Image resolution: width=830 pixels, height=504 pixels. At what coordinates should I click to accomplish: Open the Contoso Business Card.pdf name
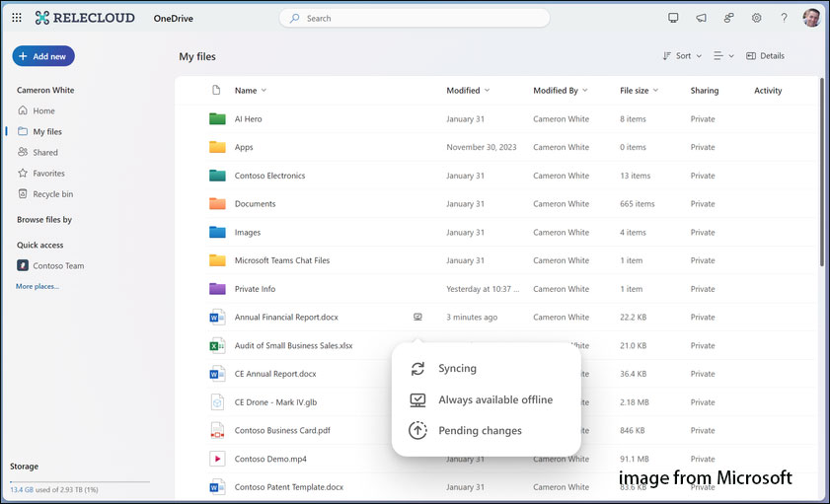tap(282, 430)
